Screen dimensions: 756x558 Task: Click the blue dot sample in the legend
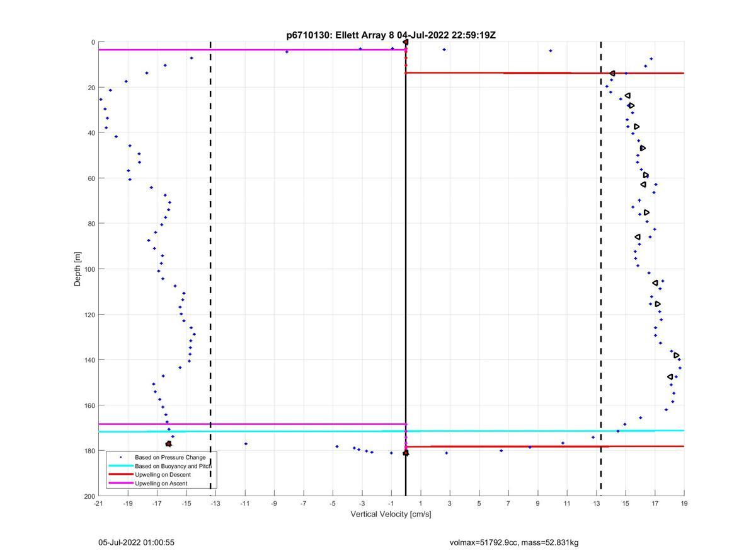click(x=120, y=456)
